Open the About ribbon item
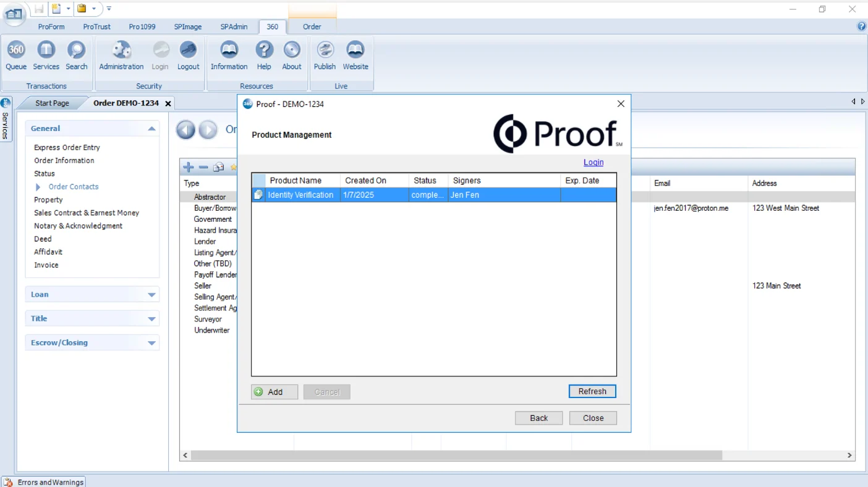 (292, 56)
